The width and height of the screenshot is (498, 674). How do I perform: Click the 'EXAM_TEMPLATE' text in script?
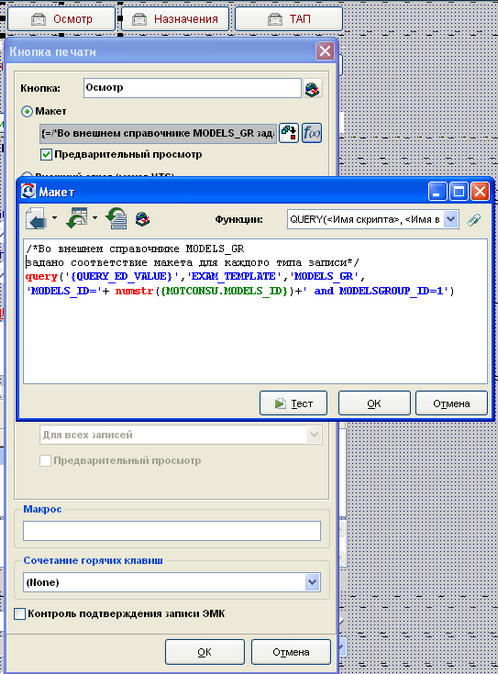click(233, 276)
